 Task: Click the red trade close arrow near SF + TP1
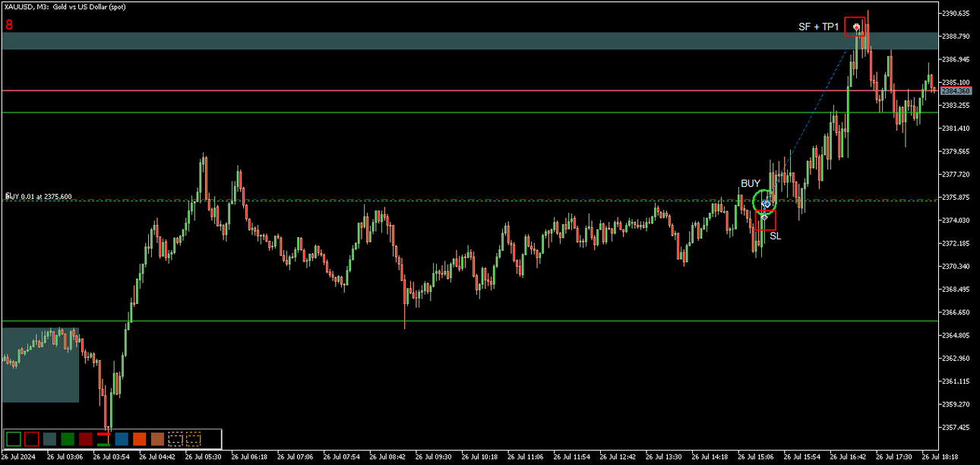coord(856,27)
